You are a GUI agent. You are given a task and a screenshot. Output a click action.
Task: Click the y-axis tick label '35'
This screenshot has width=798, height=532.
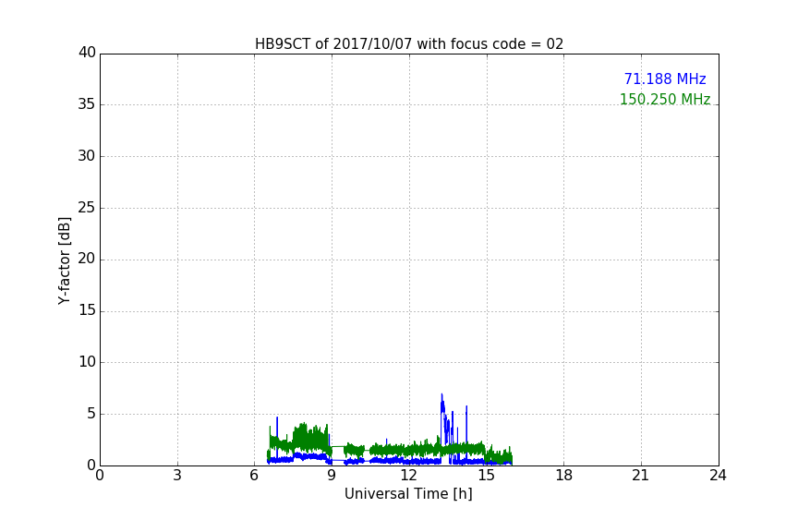87,104
